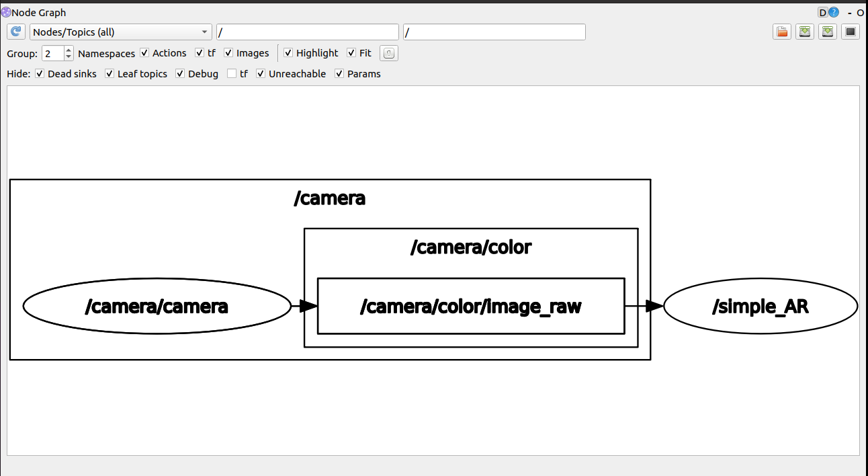Click the arrow from /camera/camera to image_raw
Screen dimensions: 868x476
pos(304,307)
